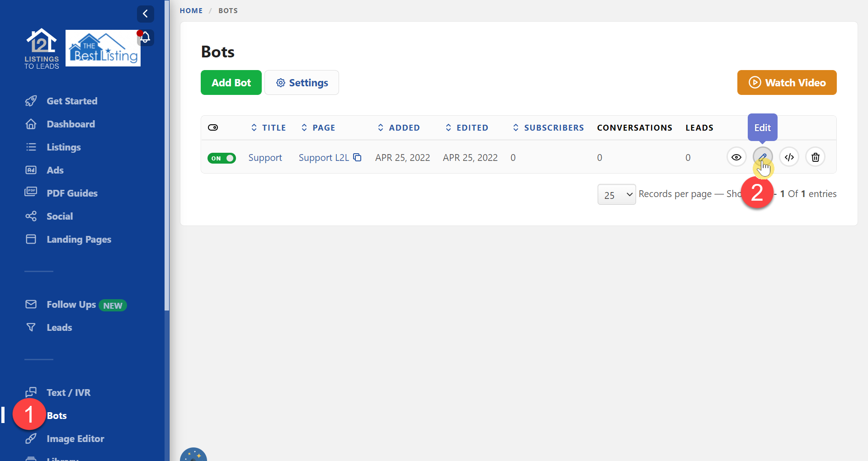This screenshot has width=868, height=461.
Task: Open embed code for the Support bot
Action: [789, 157]
